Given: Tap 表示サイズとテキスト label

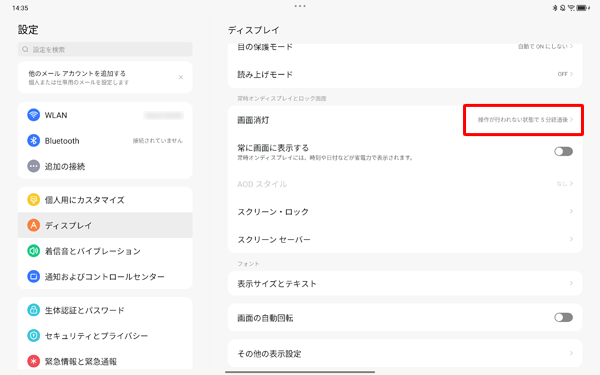Looking at the screenshot, I should (x=277, y=284).
